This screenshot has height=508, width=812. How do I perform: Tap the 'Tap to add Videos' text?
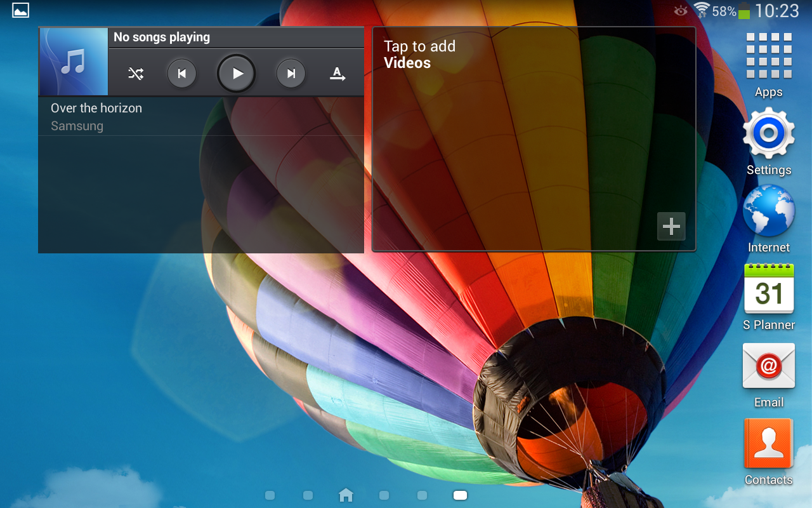pos(419,55)
